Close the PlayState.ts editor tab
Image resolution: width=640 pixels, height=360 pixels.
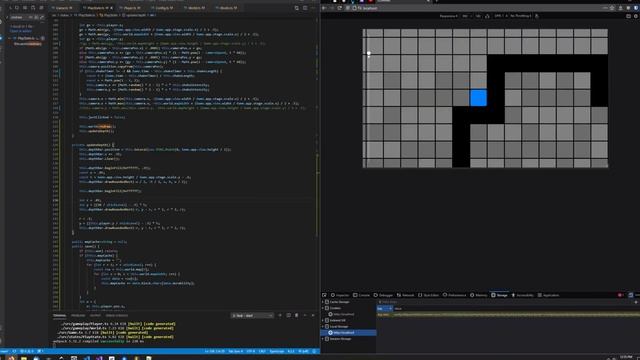(x=111, y=8)
